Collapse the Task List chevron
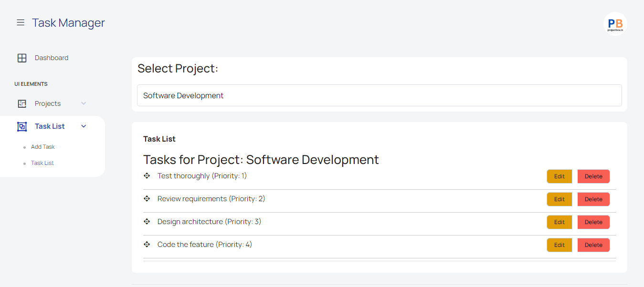The width and height of the screenshot is (644, 287). coord(84,126)
